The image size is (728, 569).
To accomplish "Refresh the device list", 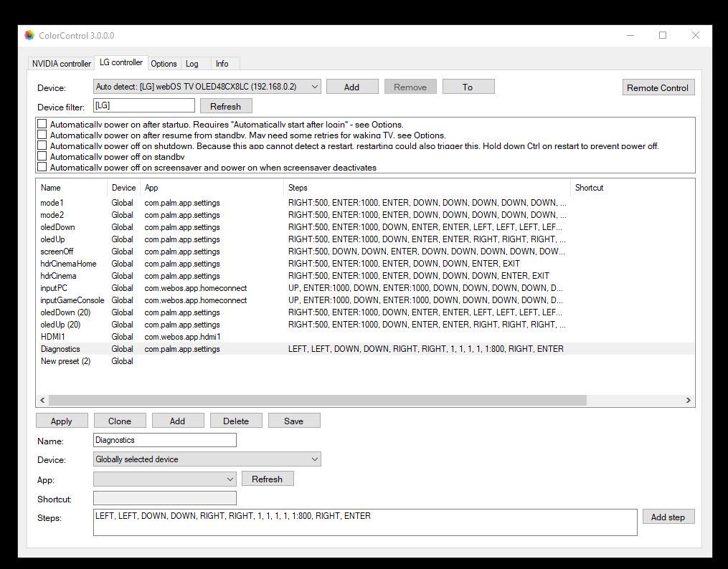I will pyautogui.click(x=226, y=106).
